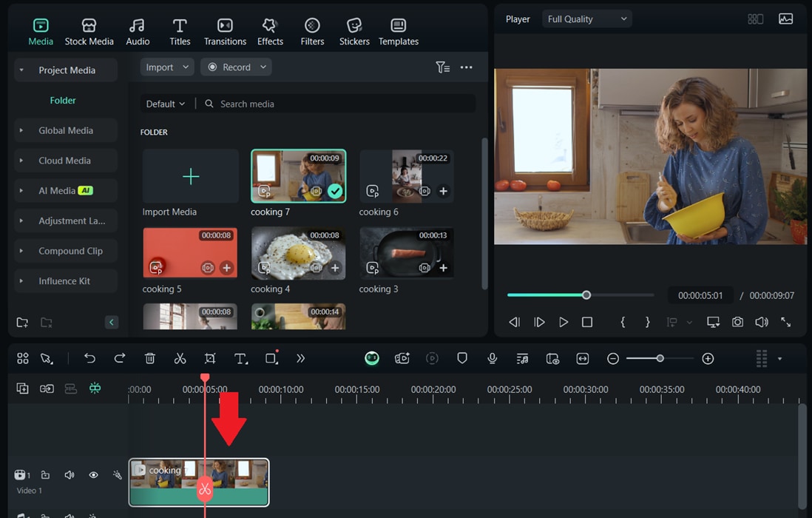Open the Import dropdown

pos(167,67)
